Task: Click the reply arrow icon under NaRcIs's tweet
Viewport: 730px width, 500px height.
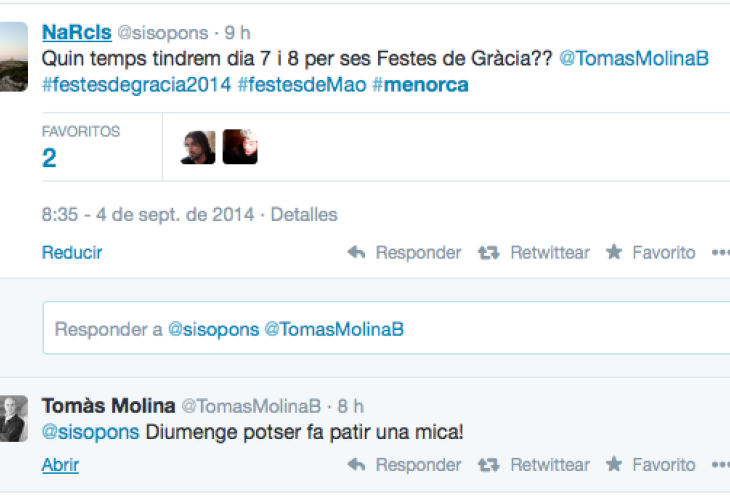Action: (356, 253)
